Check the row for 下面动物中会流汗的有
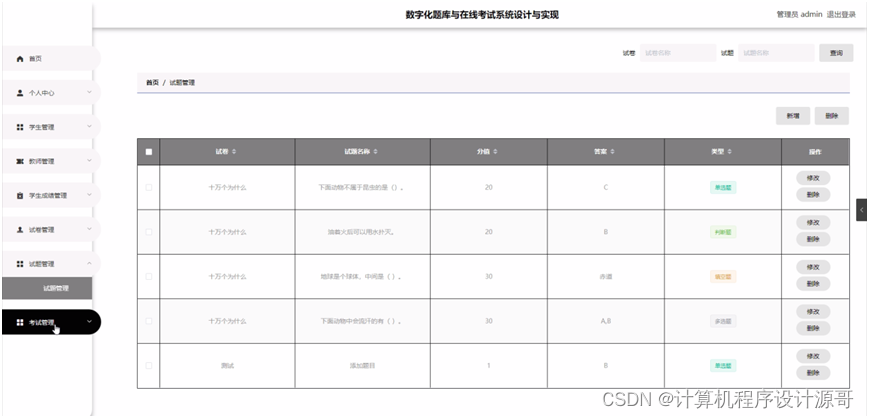This screenshot has width=869, height=418. tap(149, 321)
